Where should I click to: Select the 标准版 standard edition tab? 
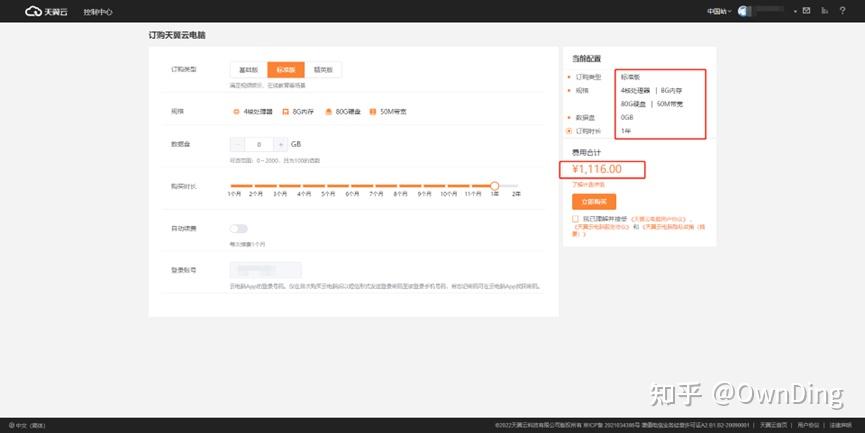[286, 70]
